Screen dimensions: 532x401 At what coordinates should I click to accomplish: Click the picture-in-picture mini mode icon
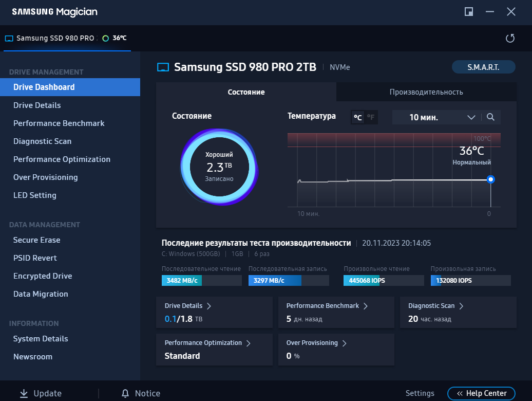click(x=468, y=11)
